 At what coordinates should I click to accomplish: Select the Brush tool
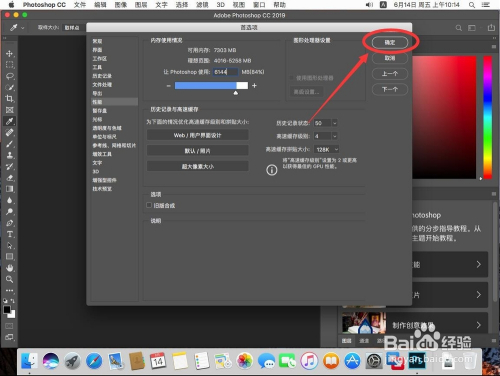(10, 144)
